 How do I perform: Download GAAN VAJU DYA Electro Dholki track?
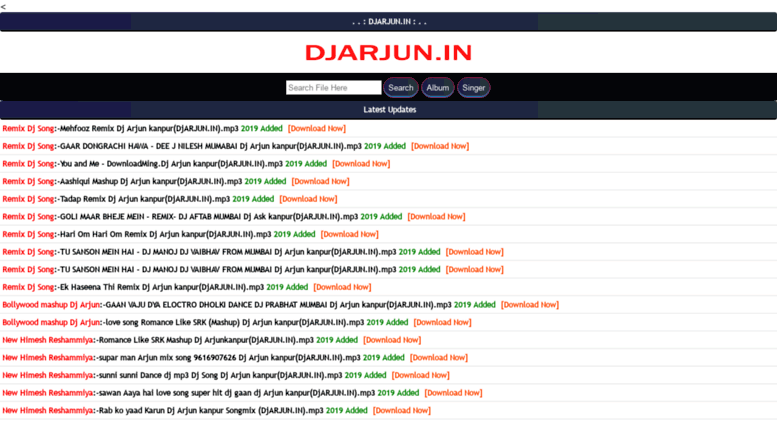tap(529, 305)
